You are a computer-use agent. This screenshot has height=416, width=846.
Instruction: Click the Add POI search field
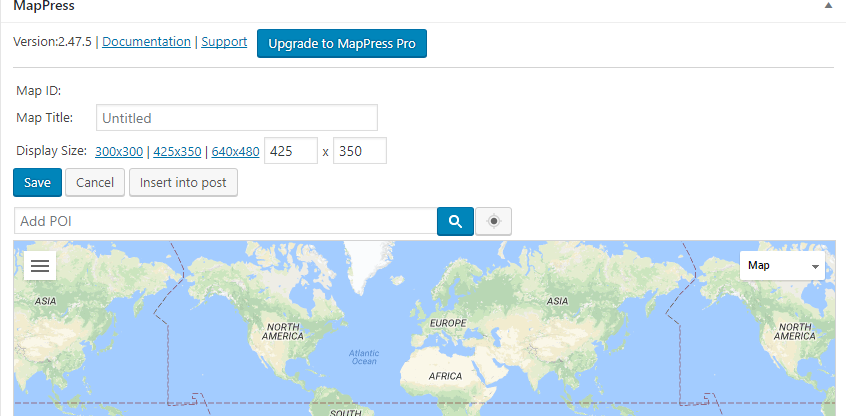(225, 221)
